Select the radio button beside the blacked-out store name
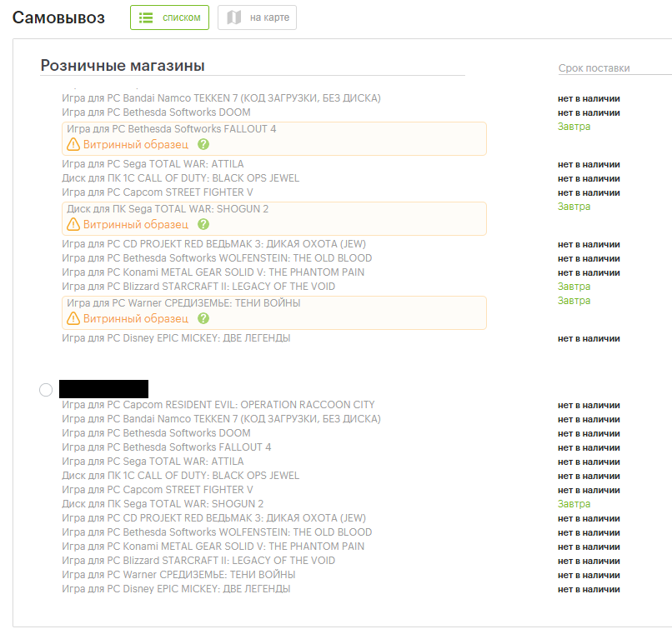The image size is (672, 634). 46,390
